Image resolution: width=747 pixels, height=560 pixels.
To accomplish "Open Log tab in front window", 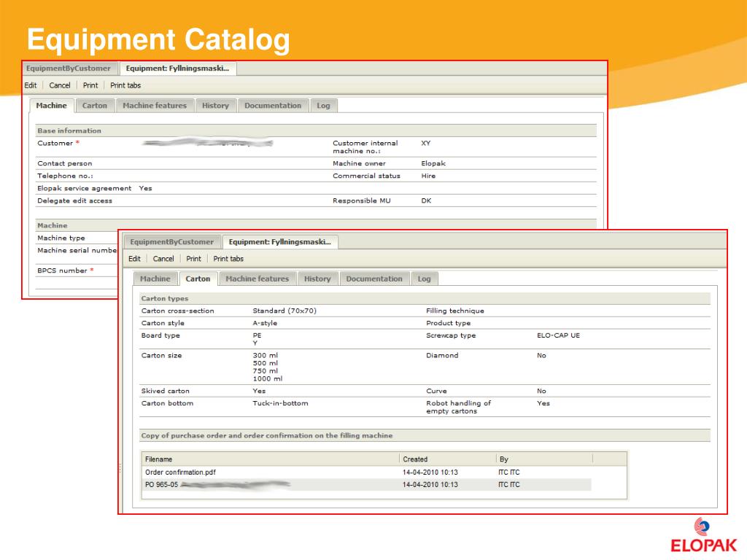I will point(424,279).
